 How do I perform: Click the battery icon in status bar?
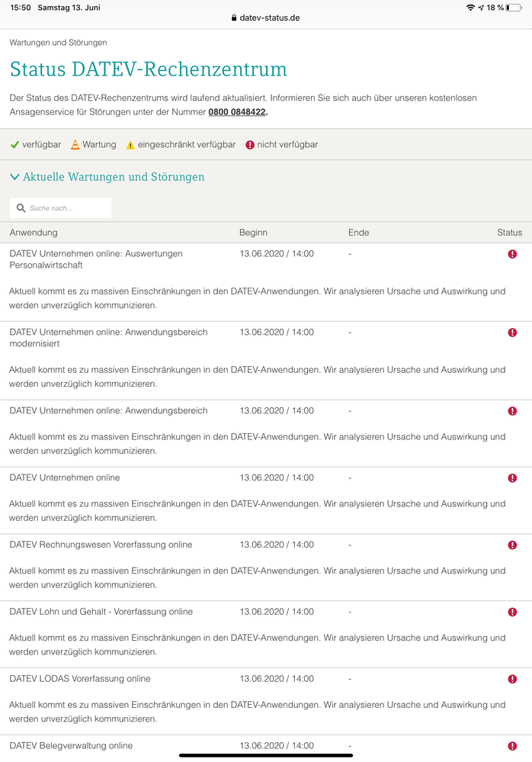514,8
